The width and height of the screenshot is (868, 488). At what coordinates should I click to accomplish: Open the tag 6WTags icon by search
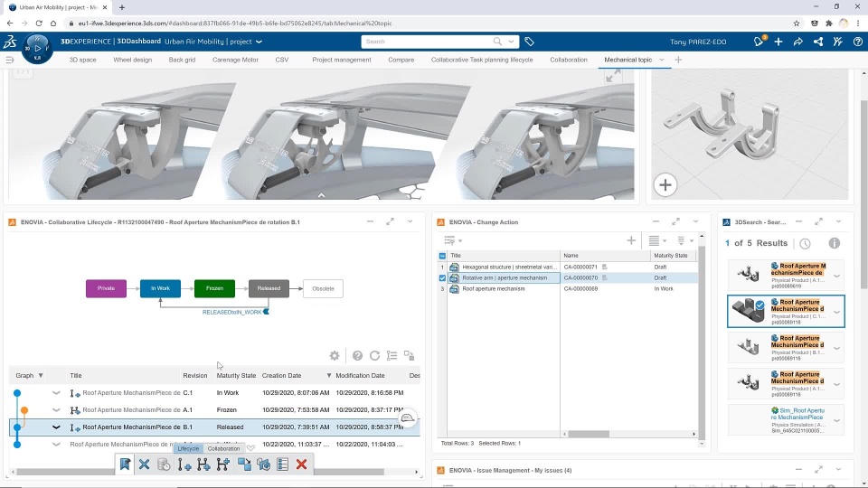tap(529, 42)
